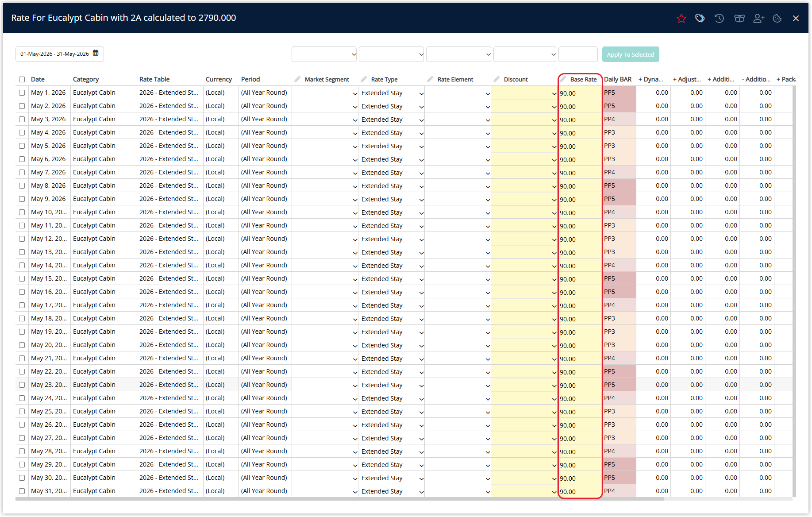812x517 pixels.
Task: Click the open box package icon
Action: pyautogui.click(x=739, y=18)
